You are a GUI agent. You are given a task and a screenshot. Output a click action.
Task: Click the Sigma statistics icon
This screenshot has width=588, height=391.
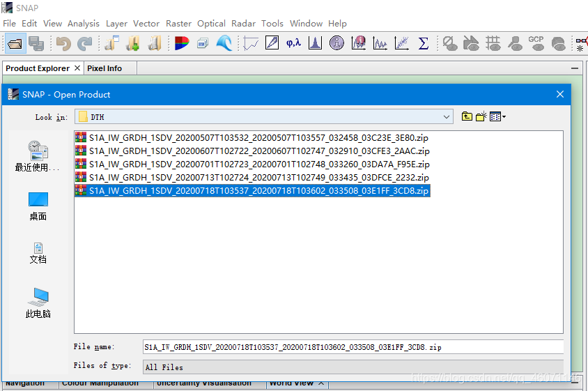pos(424,43)
